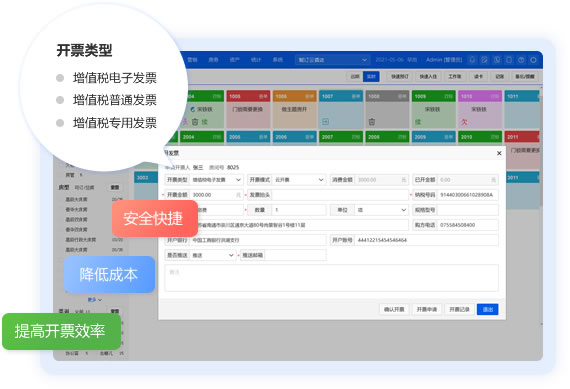Click the trash icon in room 1008 card

click(x=372, y=122)
